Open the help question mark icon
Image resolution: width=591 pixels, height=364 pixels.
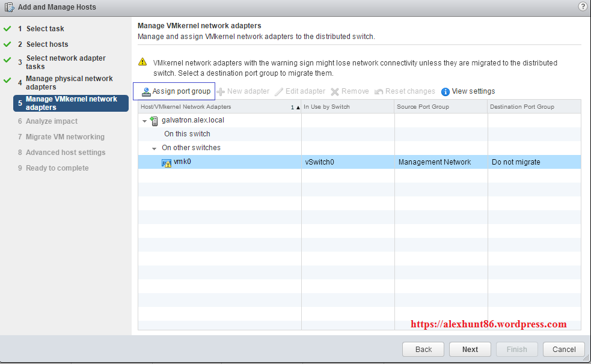point(583,7)
